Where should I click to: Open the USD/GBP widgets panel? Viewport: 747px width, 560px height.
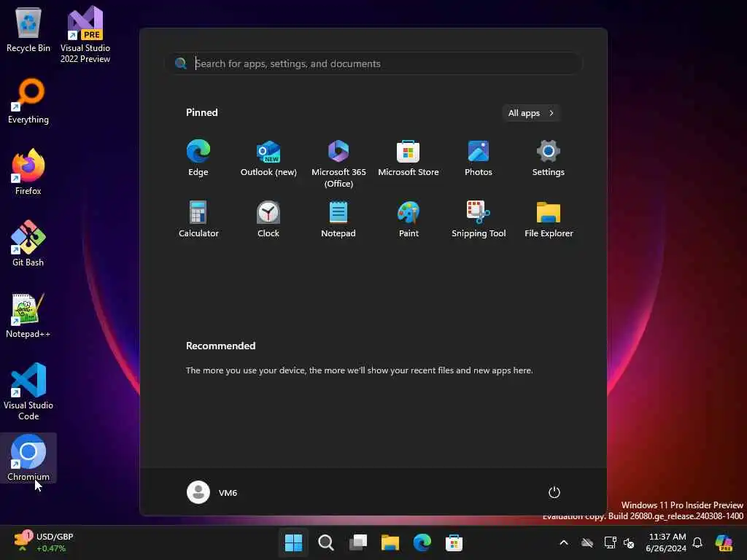coord(44,542)
